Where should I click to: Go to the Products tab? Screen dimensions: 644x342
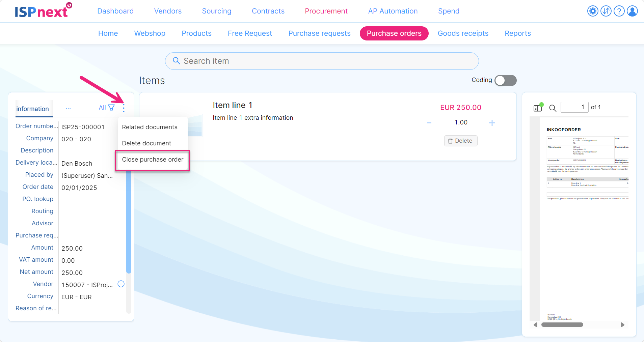click(x=196, y=33)
